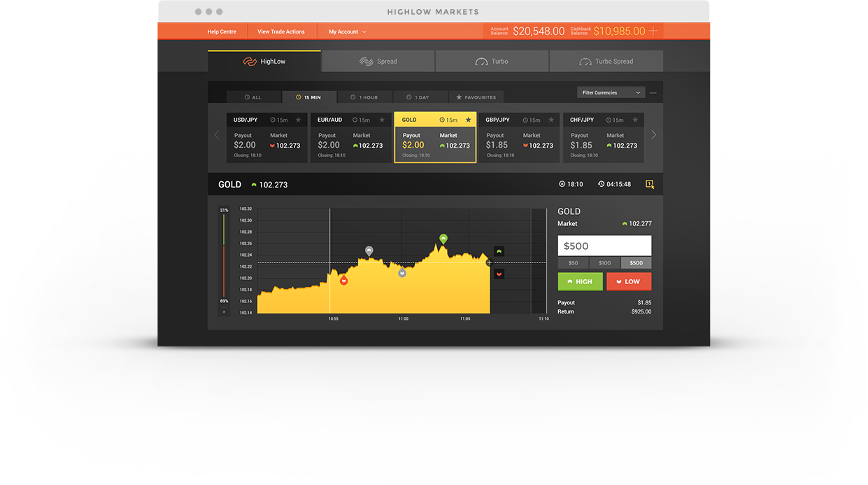Screen dimensions: 868x485
Task: Show next assets with right arrow
Action: (654, 135)
